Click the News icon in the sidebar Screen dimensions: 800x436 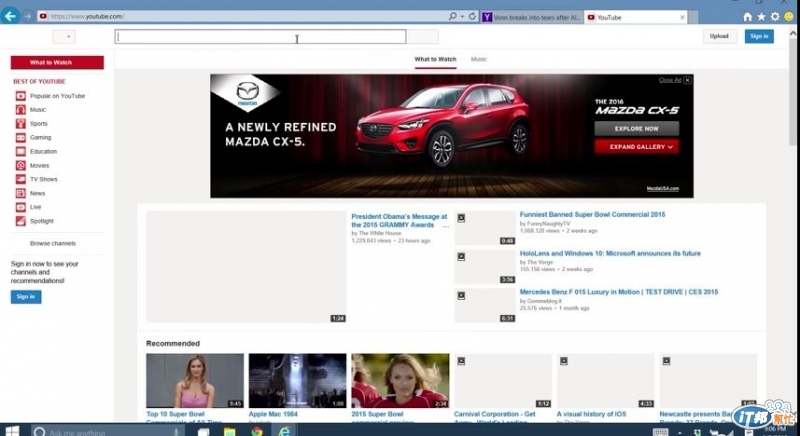(x=20, y=193)
